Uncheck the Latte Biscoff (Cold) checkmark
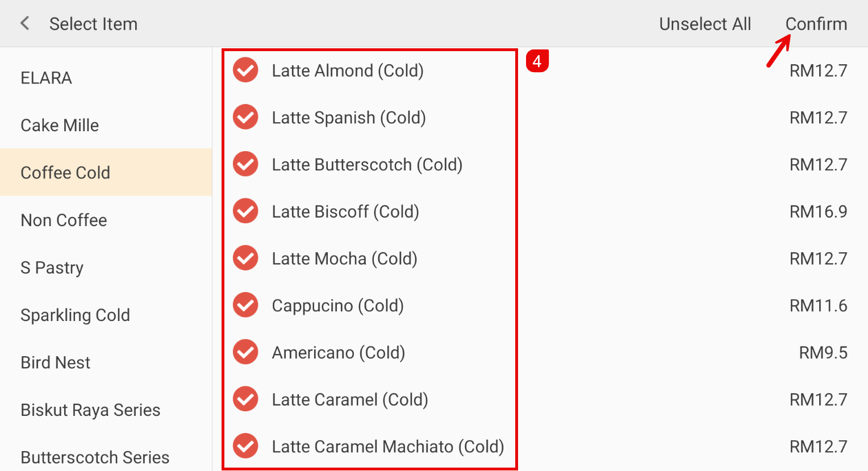The width and height of the screenshot is (868, 471). [245, 211]
